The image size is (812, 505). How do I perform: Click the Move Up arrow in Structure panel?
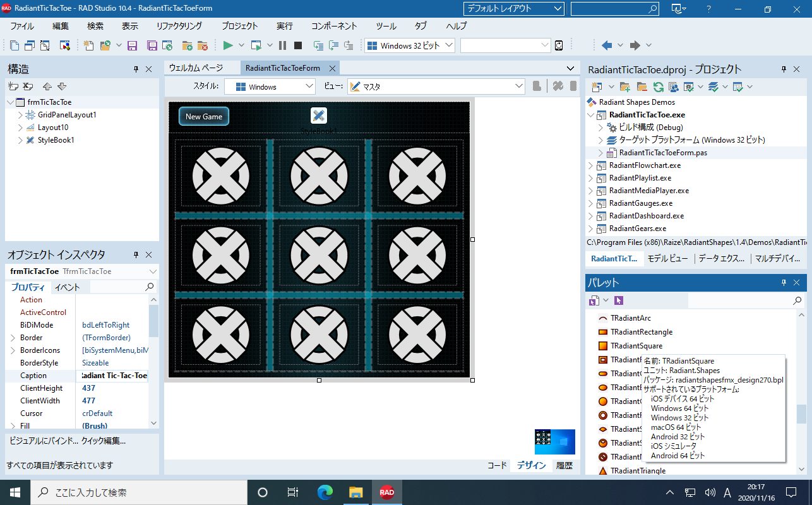[x=47, y=86]
